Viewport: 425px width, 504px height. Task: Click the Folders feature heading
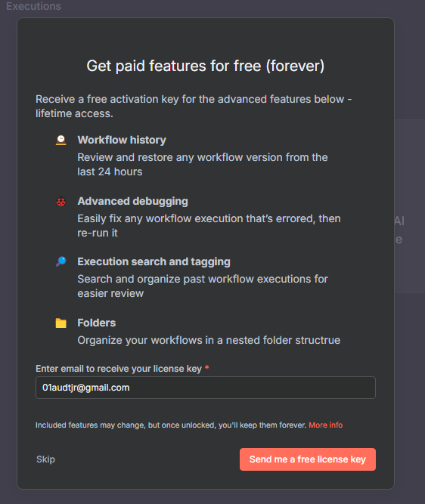[97, 323]
